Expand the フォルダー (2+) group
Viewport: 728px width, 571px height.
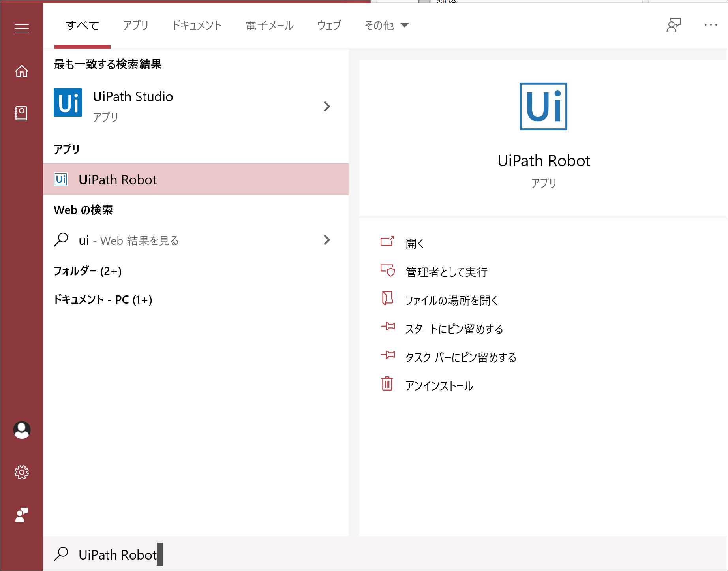pyautogui.click(x=88, y=271)
